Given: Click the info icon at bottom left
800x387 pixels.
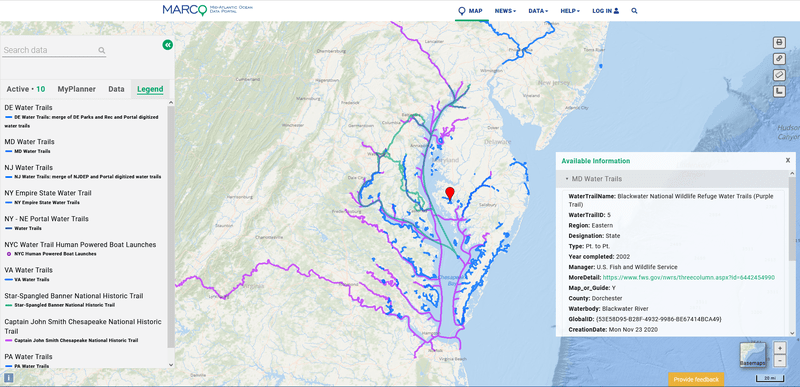Looking at the screenshot, I should [9, 378].
